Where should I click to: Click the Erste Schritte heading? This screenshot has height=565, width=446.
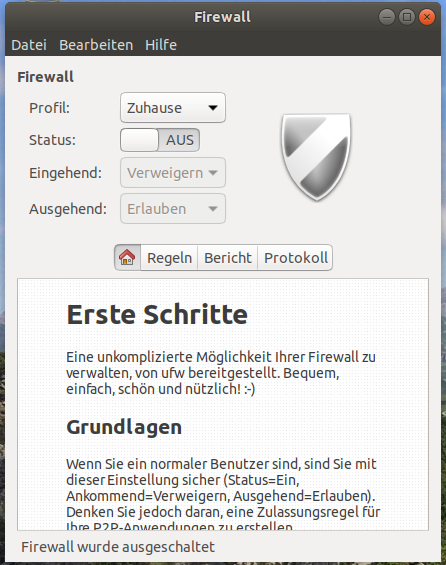[157, 315]
